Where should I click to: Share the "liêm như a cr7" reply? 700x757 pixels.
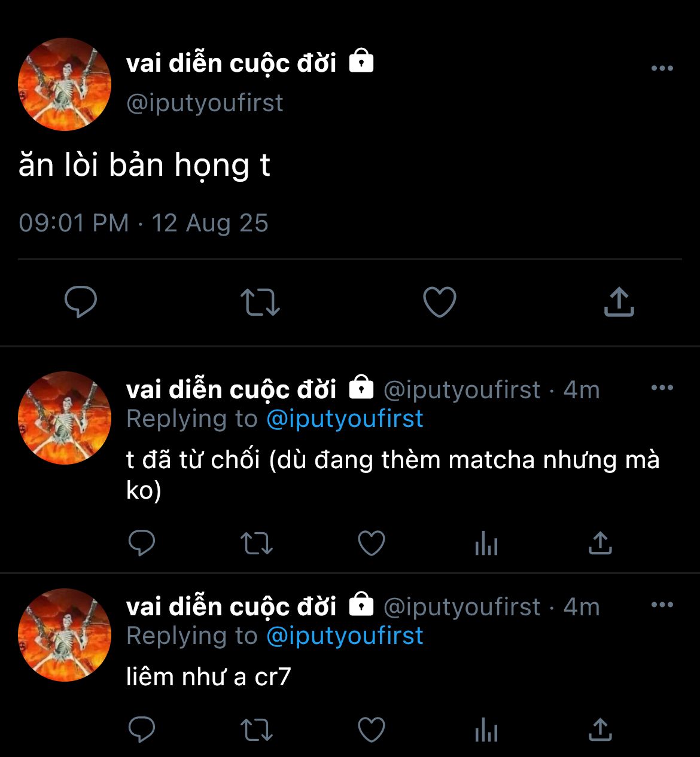[x=600, y=729]
